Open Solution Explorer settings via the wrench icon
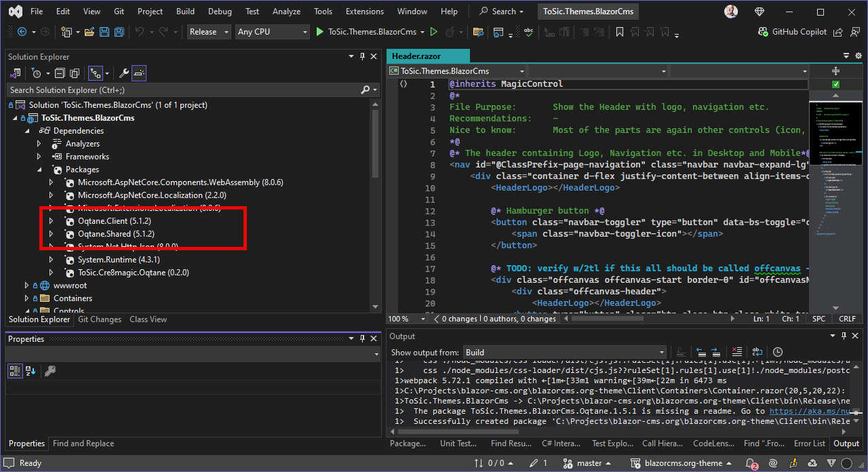The height and width of the screenshot is (472, 868). pos(123,73)
